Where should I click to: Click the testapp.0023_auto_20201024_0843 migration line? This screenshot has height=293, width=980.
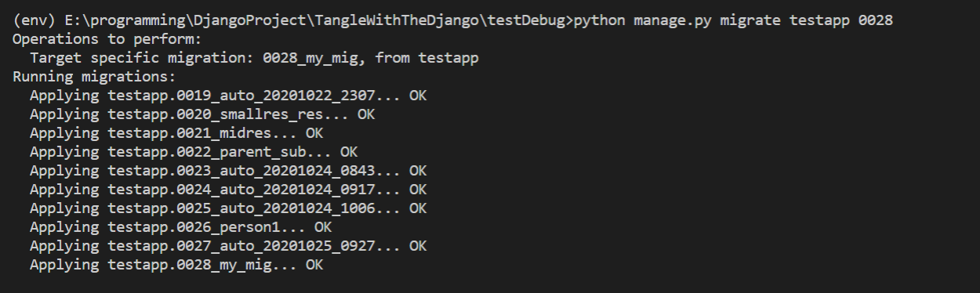click(x=228, y=171)
